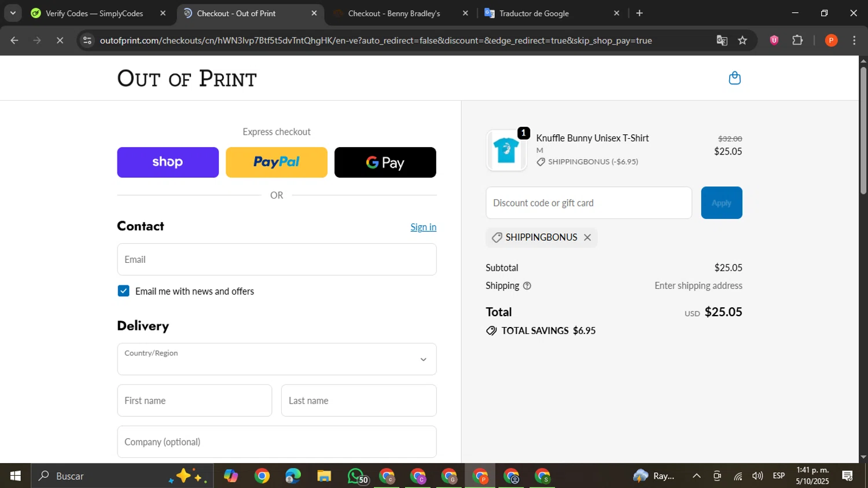Image resolution: width=868 pixels, height=488 pixels.
Task: Go back to previous page
Action: tap(14, 41)
